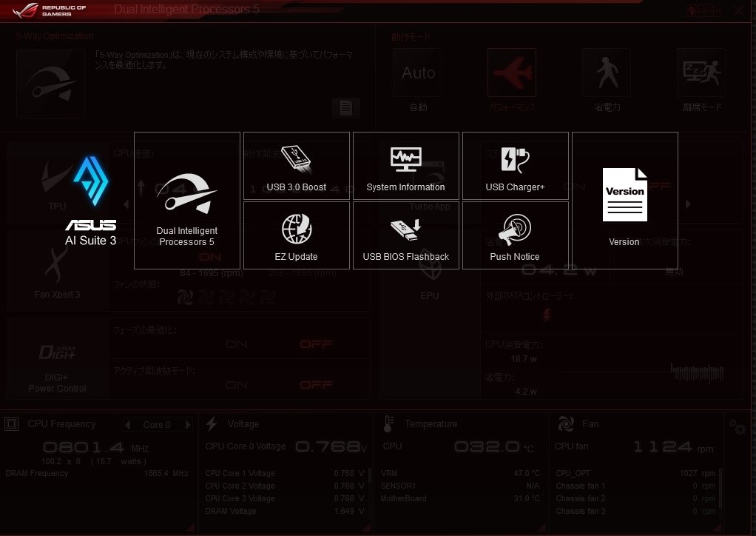Viewport: 756px width, 536px height.
Task: Click the ASUS AI Suite 3 logo
Action: [x=91, y=201]
